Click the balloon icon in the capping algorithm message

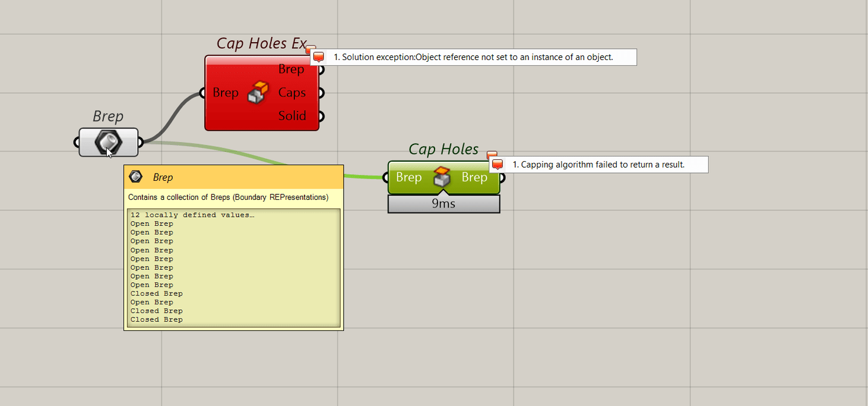[x=498, y=165]
